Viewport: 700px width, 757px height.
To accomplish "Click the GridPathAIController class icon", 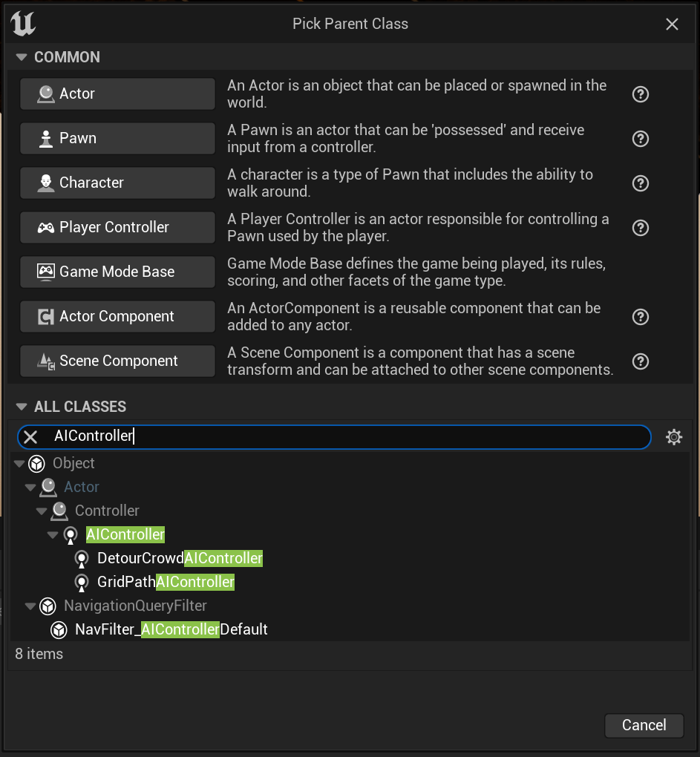I will (82, 583).
